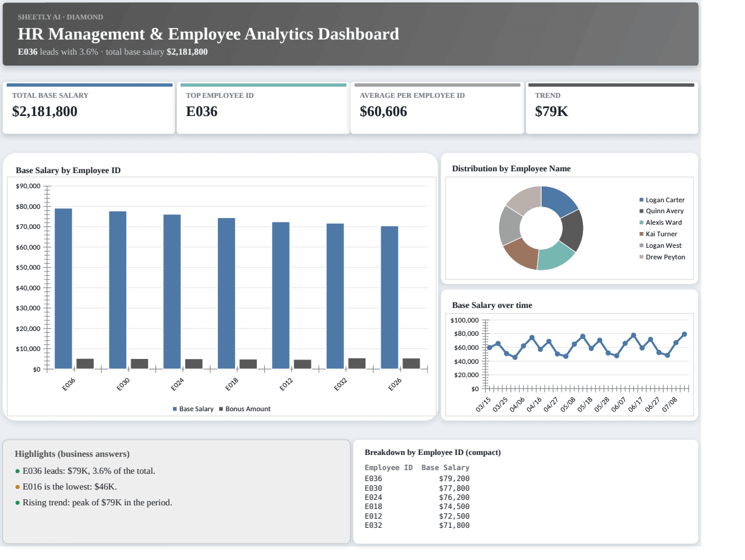Open the Average Per Employee ID card
Viewport: 745px width, 560px height.
click(437, 108)
